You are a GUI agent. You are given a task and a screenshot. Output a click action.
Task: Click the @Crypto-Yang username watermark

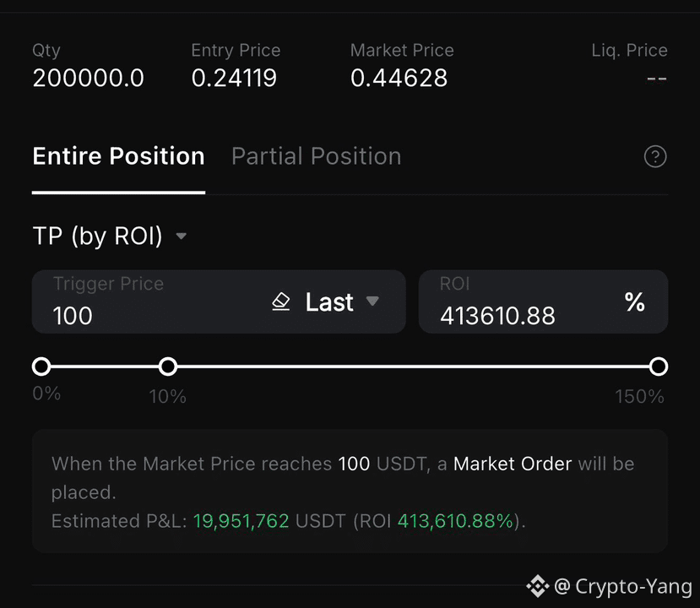pos(623,586)
